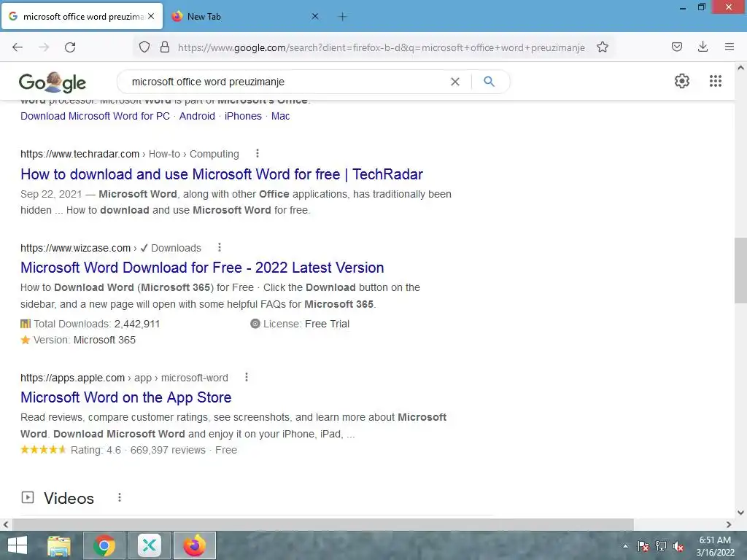Click the muted volume tray icon
The image size is (747, 560).
coord(678,546)
